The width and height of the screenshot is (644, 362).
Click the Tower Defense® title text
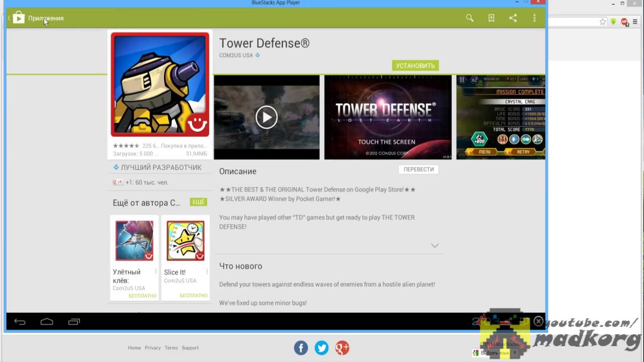(264, 43)
